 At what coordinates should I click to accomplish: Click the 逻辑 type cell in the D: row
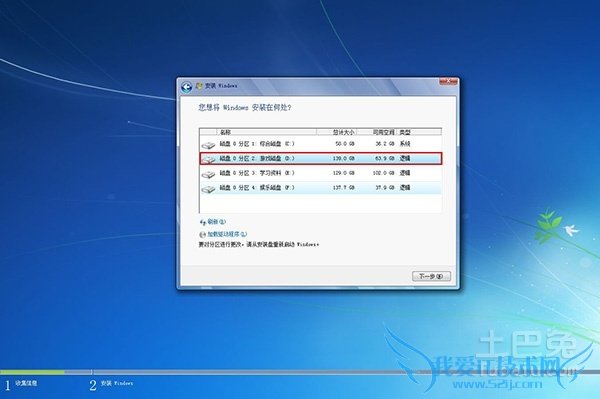pos(405,158)
